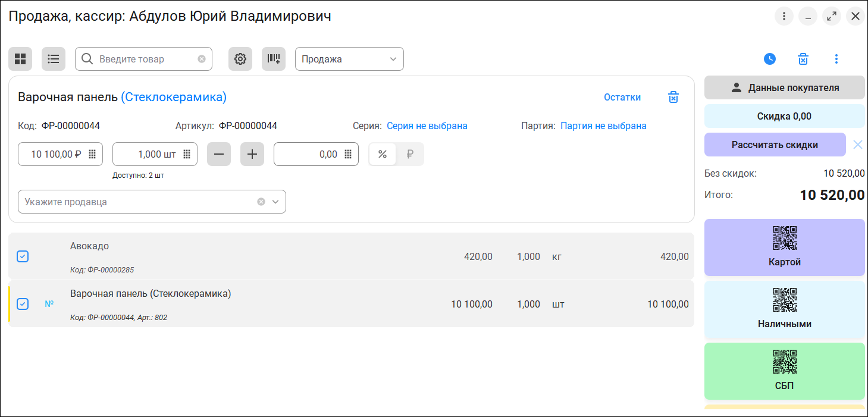Switch to tile grid view
The width and height of the screenshot is (868, 417).
[20, 59]
